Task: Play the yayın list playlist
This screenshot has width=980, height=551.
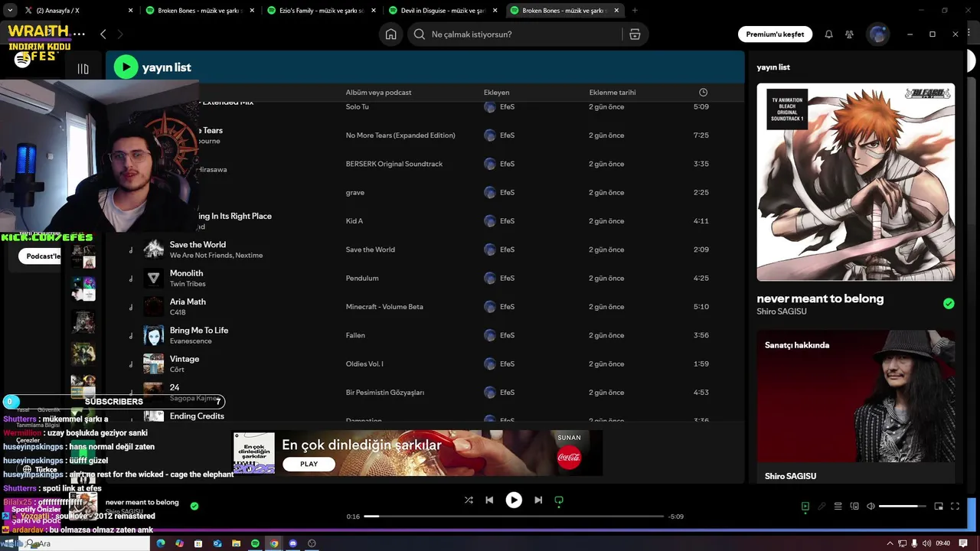Action: pos(126,67)
